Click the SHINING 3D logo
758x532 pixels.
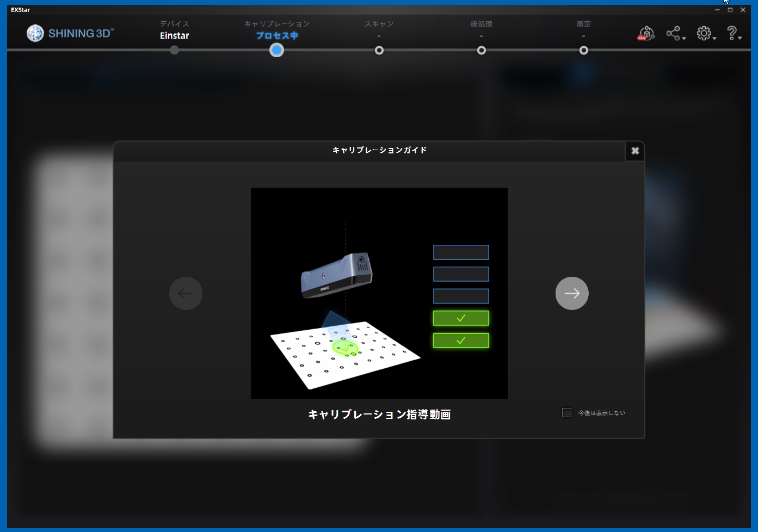point(70,33)
